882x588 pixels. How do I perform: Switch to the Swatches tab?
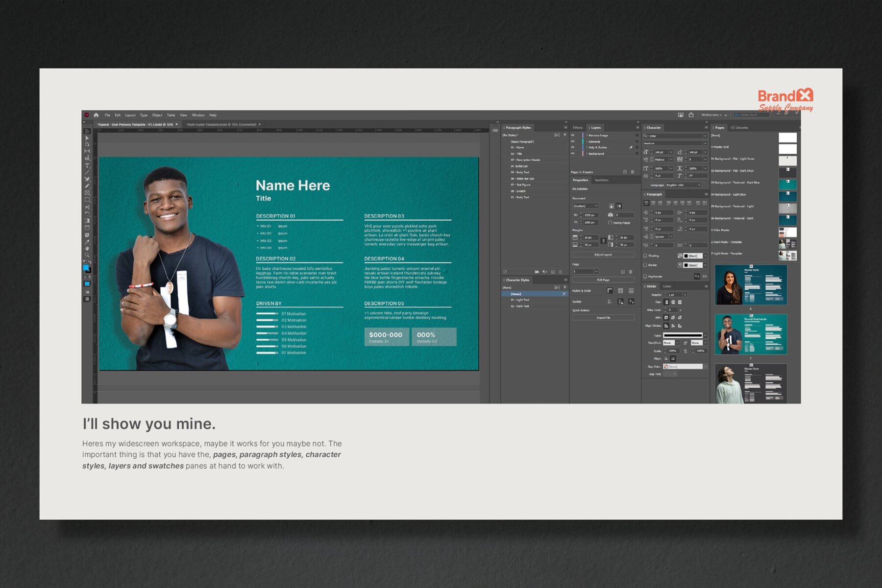click(602, 180)
